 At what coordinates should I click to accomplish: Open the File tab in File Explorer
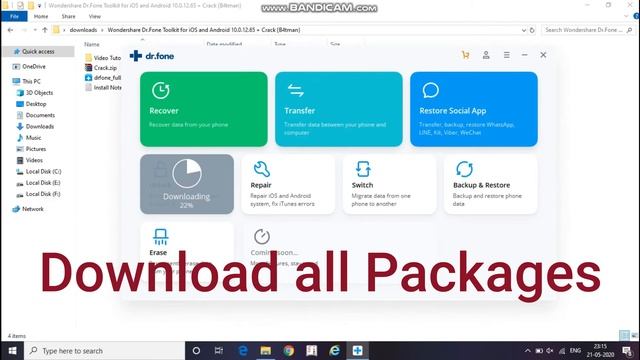coord(14,16)
